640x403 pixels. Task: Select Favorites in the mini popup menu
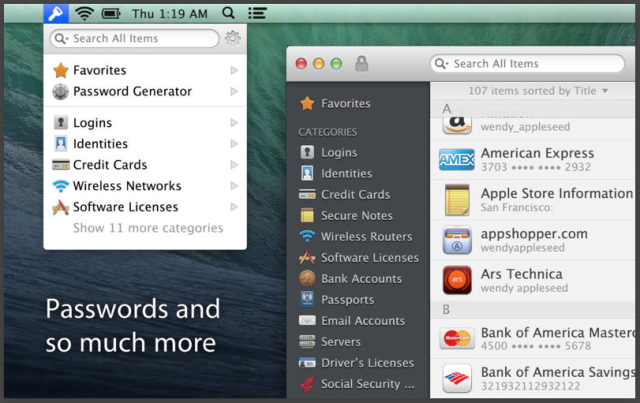pyautogui.click(x=145, y=70)
